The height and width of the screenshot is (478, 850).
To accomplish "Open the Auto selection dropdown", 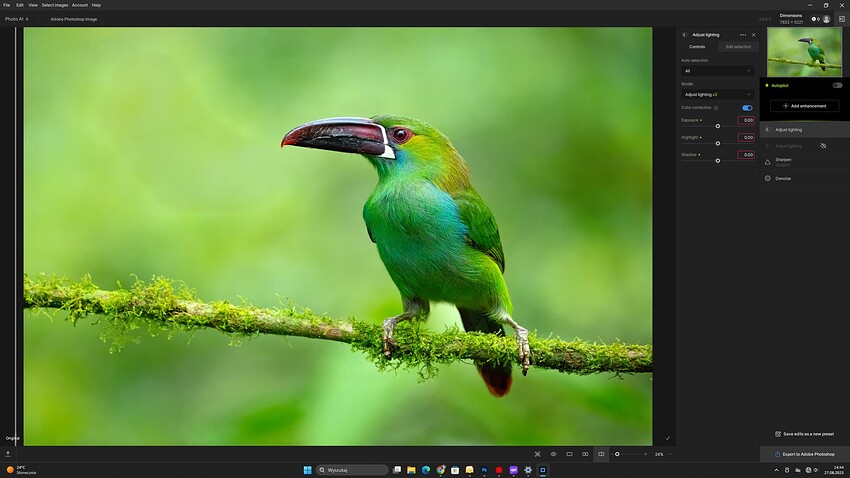I will pos(717,71).
